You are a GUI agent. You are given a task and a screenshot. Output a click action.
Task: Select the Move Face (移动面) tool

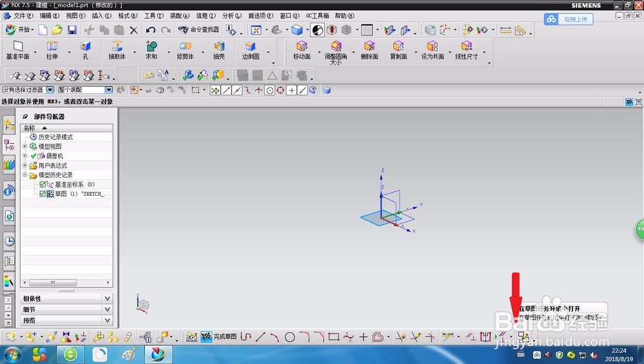click(x=302, y=50)
